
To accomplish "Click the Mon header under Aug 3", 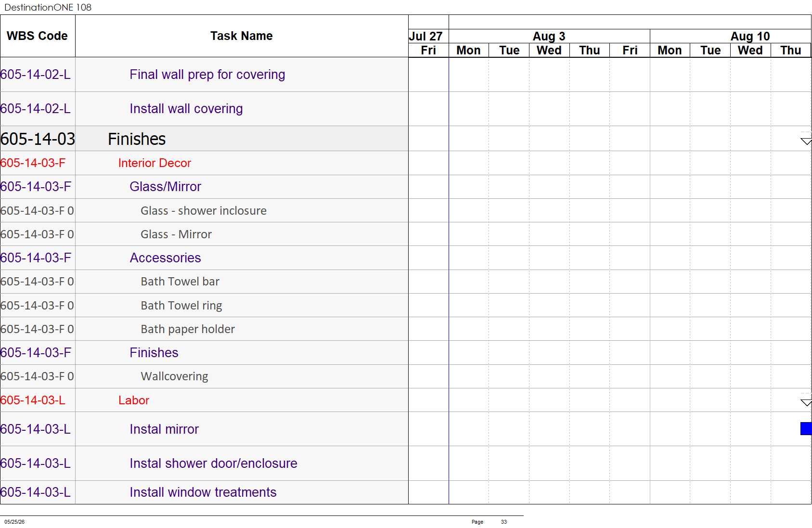I will click(469, 51).
